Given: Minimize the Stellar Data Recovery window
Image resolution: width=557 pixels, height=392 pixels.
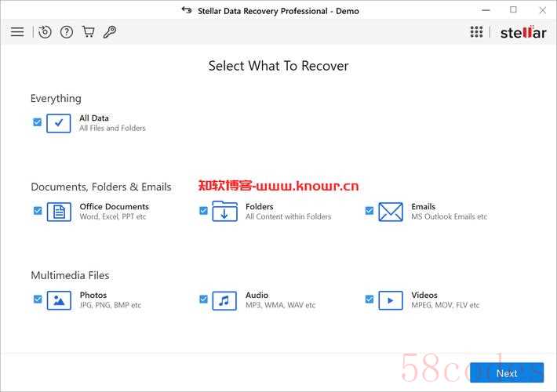Looking at the screenshot, I should (486, 10).
